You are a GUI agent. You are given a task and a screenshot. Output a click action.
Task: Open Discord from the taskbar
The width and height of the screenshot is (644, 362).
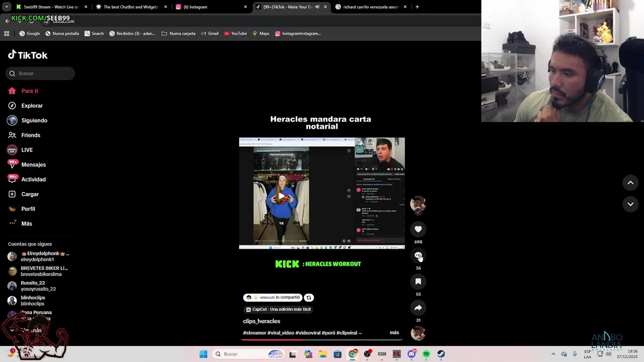412,354
